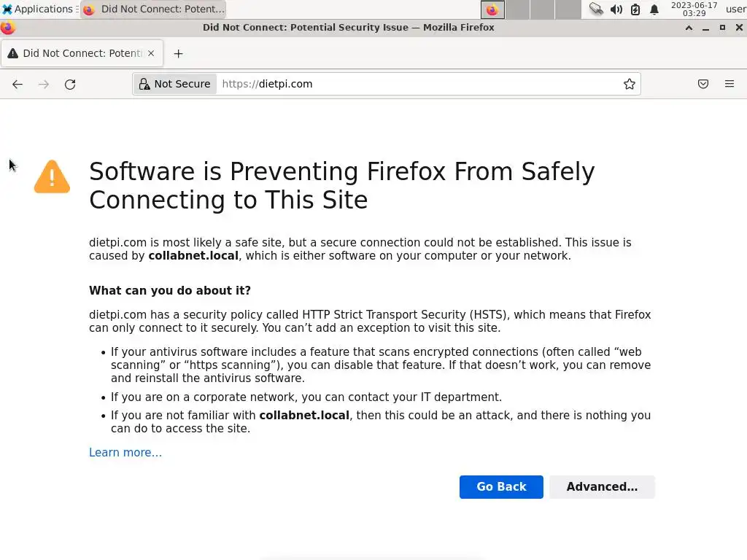Close the Did Not Connect tab
747x560 pixels.
click(x=151, y=53)
